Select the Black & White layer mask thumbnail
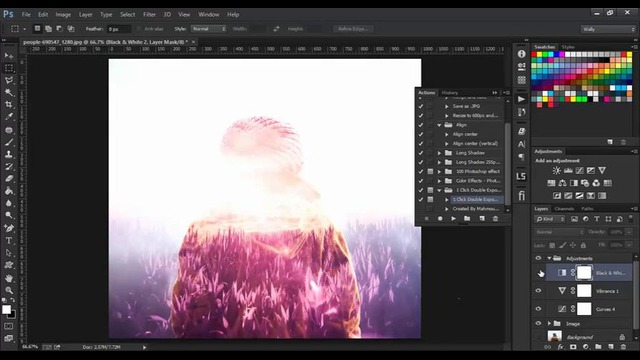This screenshot has width=640, height=360. pyautogui.click(x=584, y=273)
